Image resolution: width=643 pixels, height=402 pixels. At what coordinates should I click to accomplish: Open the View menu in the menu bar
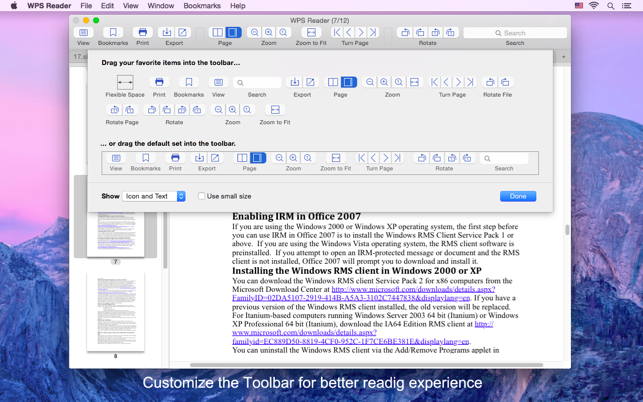pos(130,6)
